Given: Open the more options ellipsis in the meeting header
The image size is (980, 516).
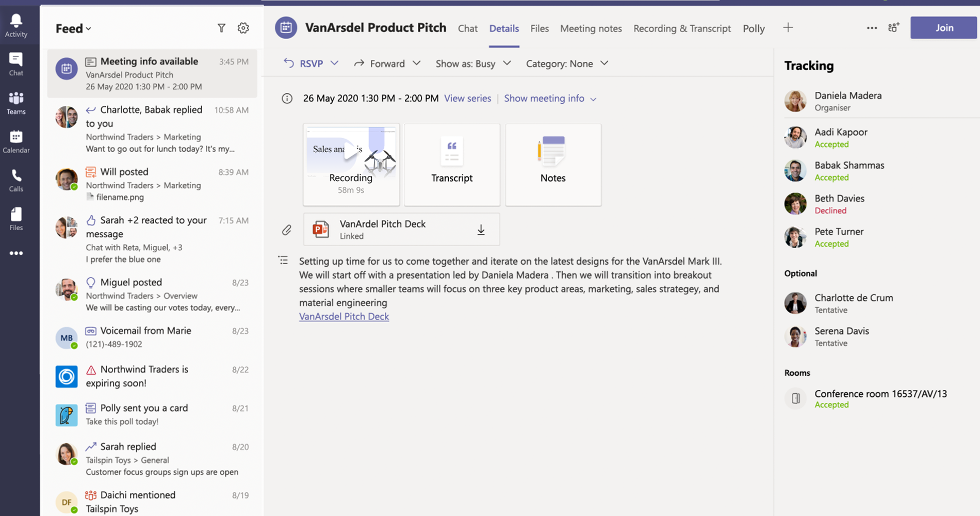Looking at the screenshot, I should tap(872, 28).
